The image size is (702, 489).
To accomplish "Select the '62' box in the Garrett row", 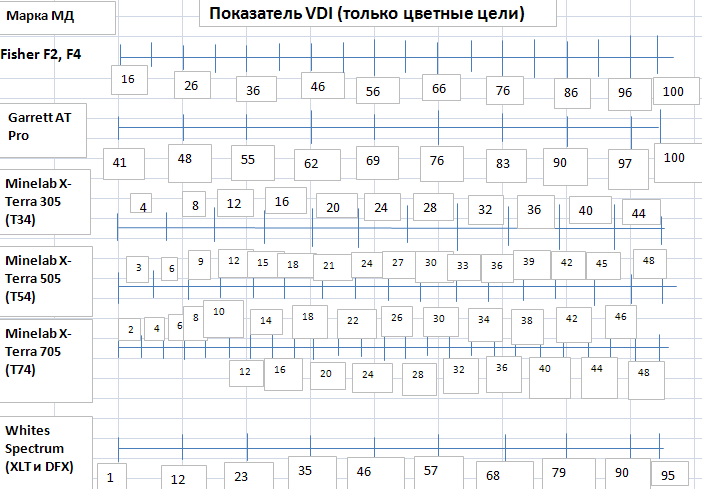I will pos(317,165).
